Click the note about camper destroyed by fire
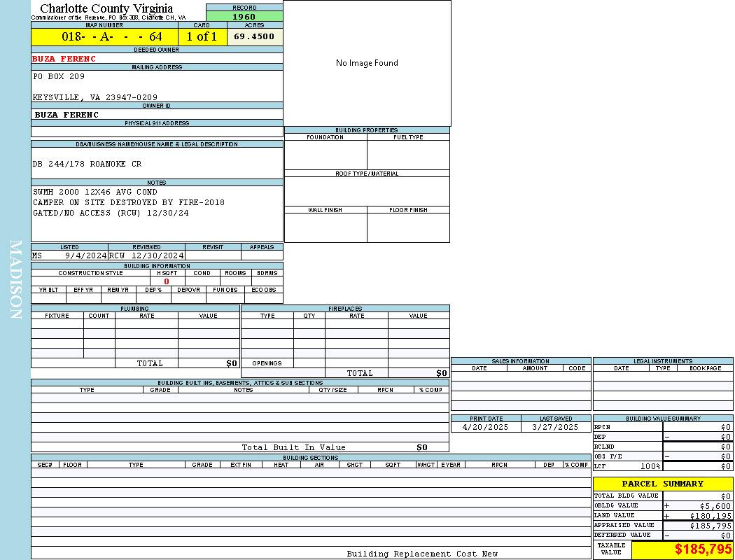 coord(129,202)
